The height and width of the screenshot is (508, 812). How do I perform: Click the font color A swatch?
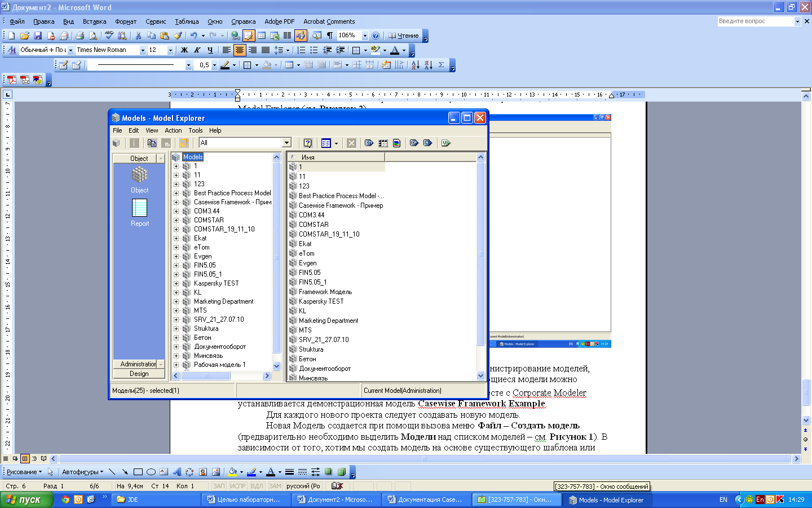(x=395, y=50)
